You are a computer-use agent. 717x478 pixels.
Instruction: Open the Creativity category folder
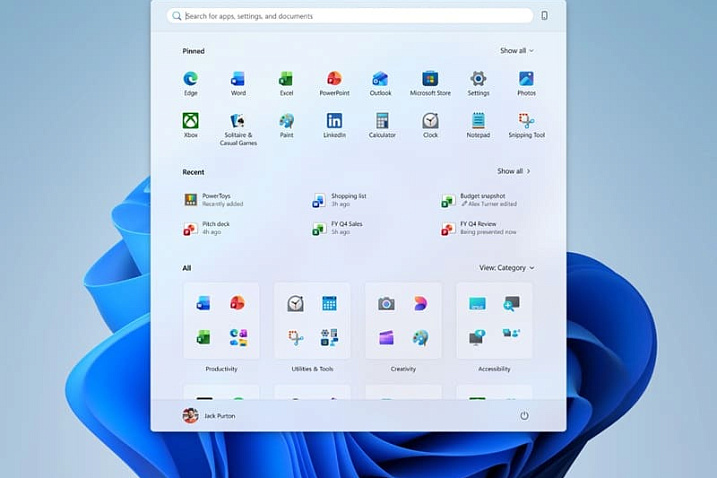pos(403,321)
